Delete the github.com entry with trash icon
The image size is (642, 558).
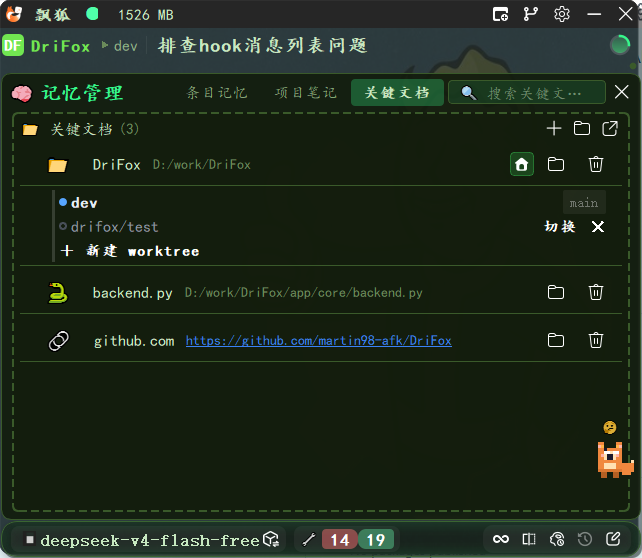click(596, 340)
